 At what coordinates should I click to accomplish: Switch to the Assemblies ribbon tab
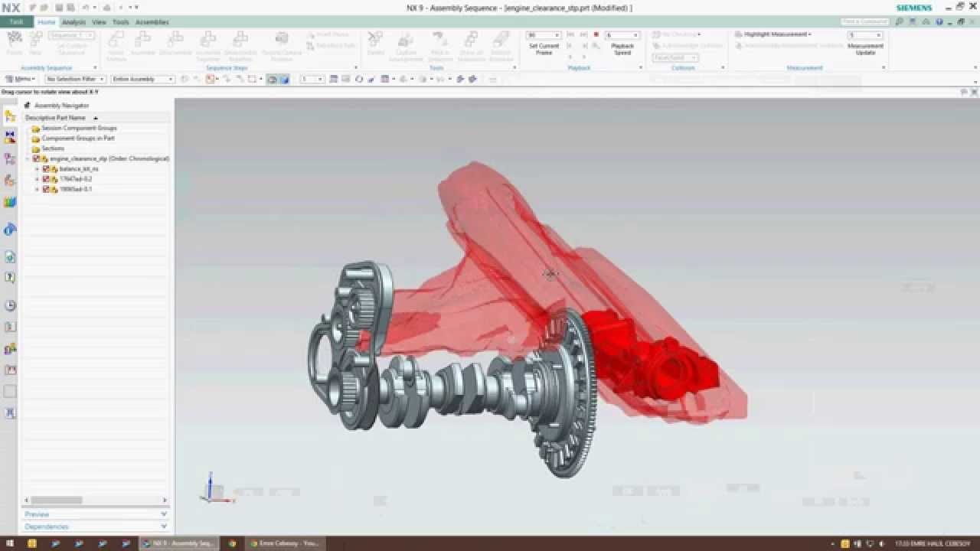(152, 22)
